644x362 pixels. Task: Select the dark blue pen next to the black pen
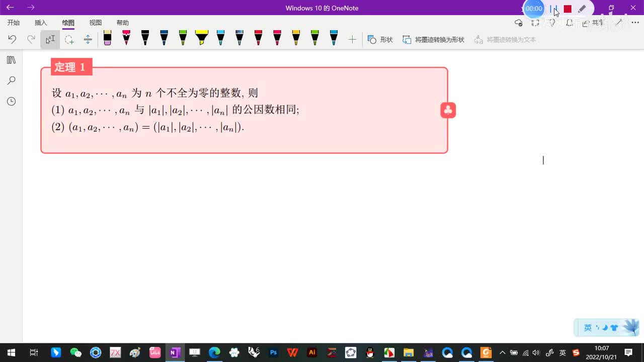pos(164,38)
